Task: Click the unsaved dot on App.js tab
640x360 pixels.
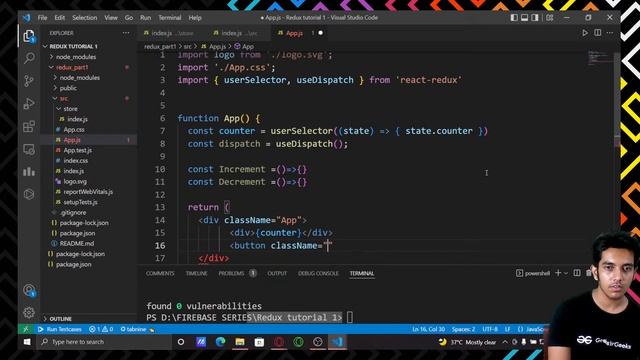Action: pos(320,33)
